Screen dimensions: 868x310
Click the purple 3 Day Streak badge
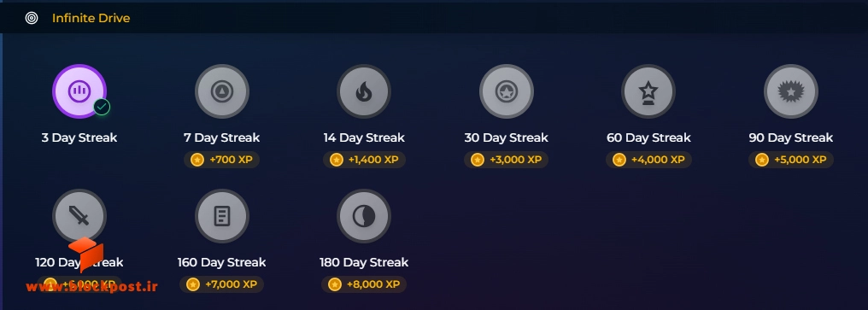[x=79, y=91]
